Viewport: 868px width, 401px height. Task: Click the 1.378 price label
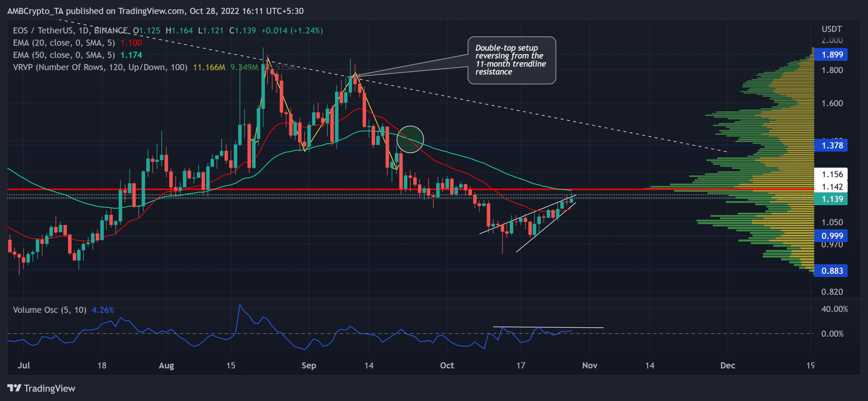pos(830,146)
